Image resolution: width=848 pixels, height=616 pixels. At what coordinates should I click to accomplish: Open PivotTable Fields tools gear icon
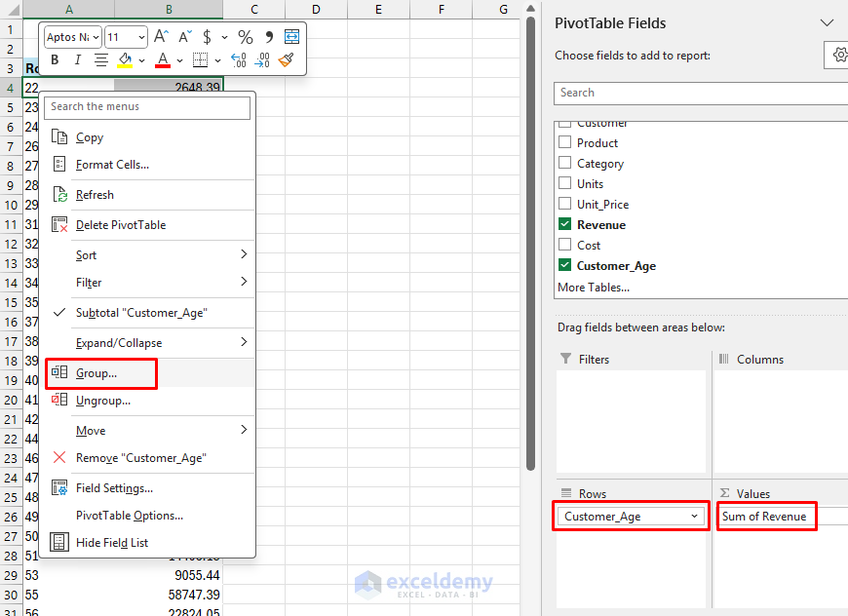[x=838, y=55]
